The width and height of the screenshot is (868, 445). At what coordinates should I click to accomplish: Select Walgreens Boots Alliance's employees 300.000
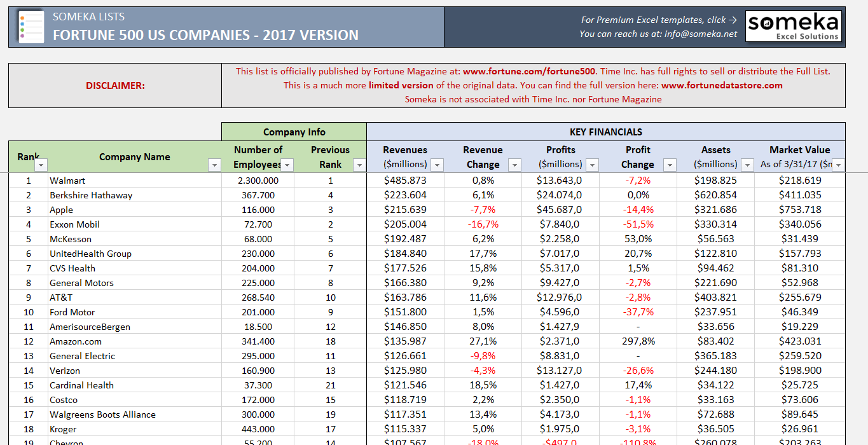[x=258, y=414]
